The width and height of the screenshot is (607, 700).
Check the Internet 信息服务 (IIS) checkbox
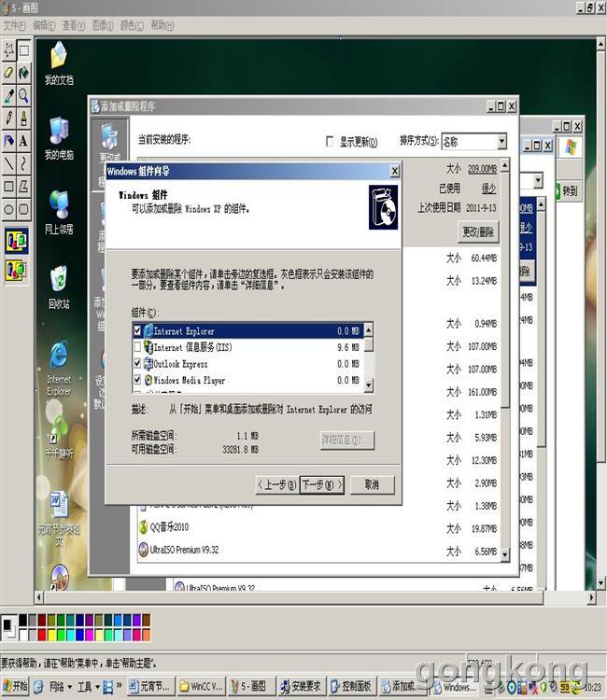click(138, 348)
